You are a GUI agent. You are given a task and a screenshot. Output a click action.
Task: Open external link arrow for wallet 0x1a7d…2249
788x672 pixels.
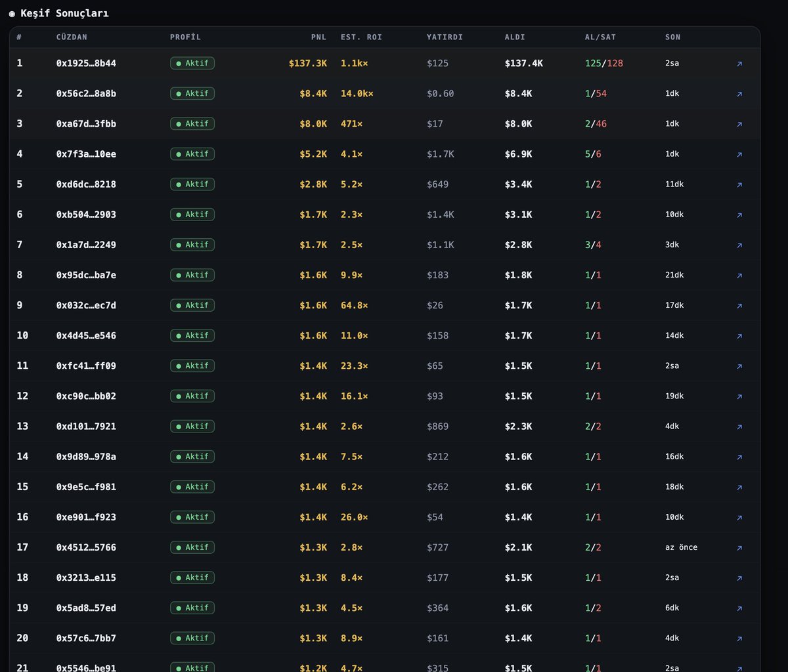click(739, 245)
